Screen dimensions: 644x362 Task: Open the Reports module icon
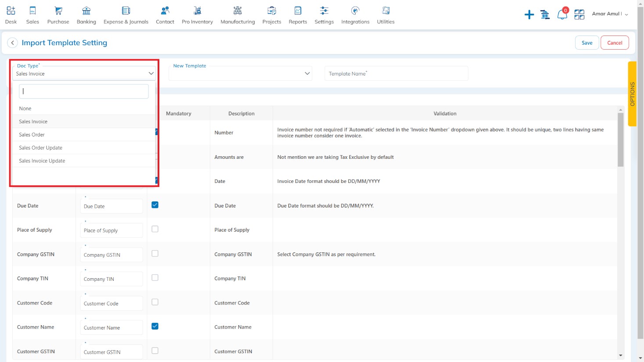(x=298, y=11)
